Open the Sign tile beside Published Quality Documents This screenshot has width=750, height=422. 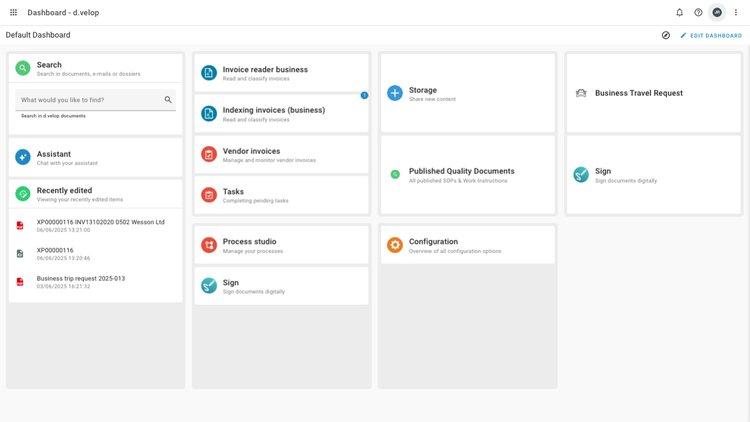pyautogui.click(x=653, y=175)
